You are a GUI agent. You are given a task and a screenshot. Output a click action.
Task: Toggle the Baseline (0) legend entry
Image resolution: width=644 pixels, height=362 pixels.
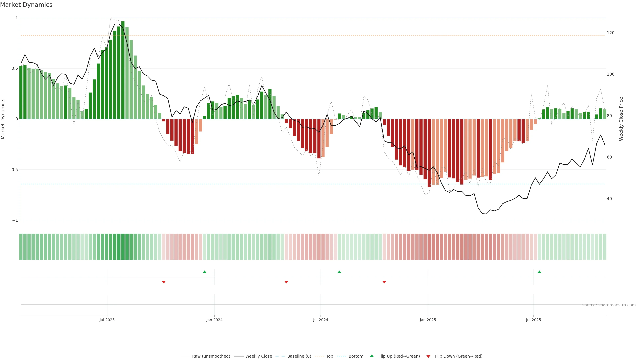pyautogui.click(x=299, y=356)
